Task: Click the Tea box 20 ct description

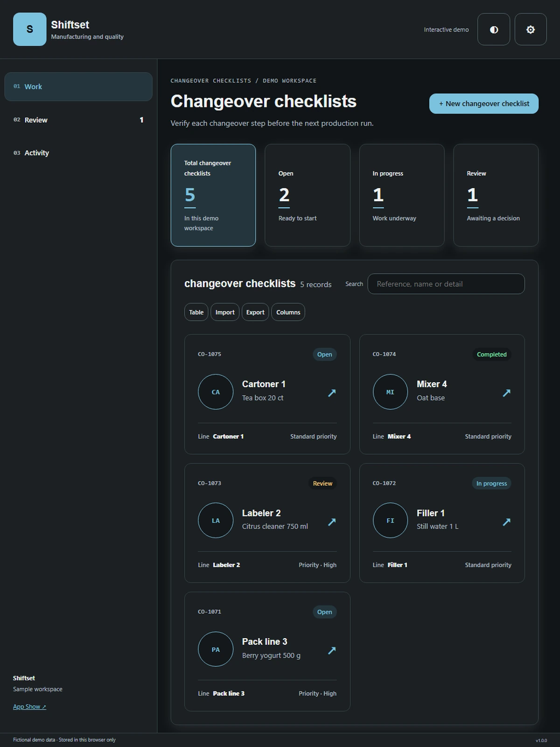Action: 263,398
